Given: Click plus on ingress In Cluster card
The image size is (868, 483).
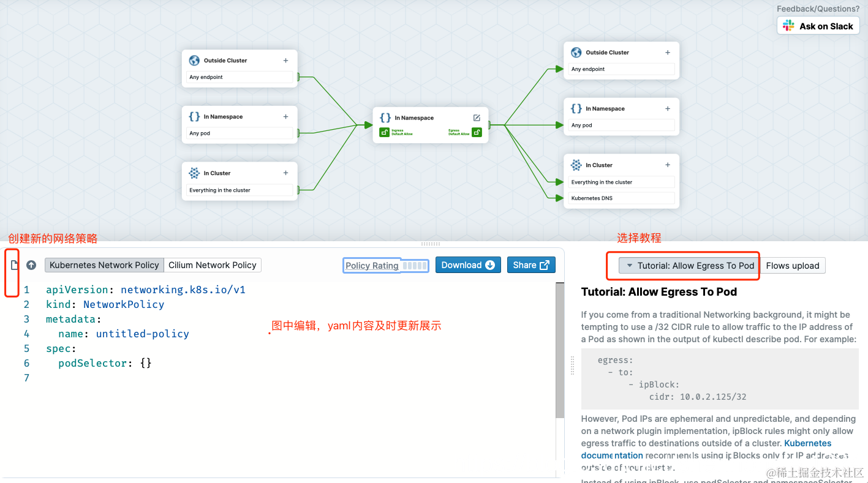Looking at the screenshot, I should [285, 173].
